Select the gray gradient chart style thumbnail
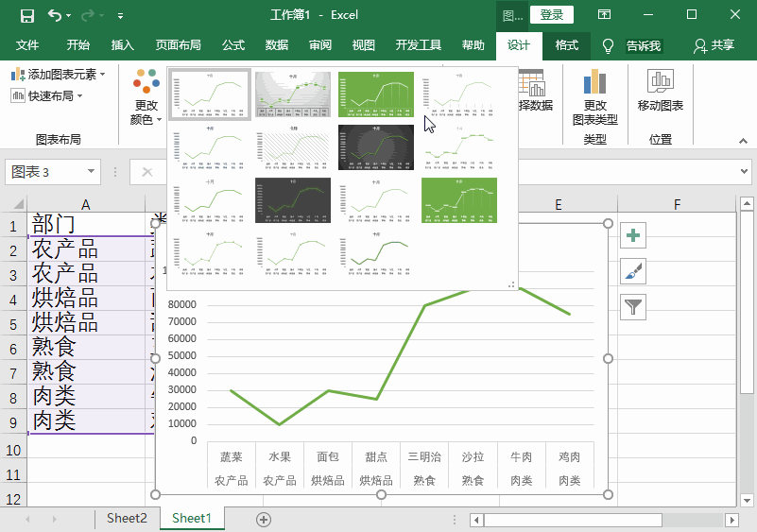This screenshot has height=532, width=757. point(293,94)
